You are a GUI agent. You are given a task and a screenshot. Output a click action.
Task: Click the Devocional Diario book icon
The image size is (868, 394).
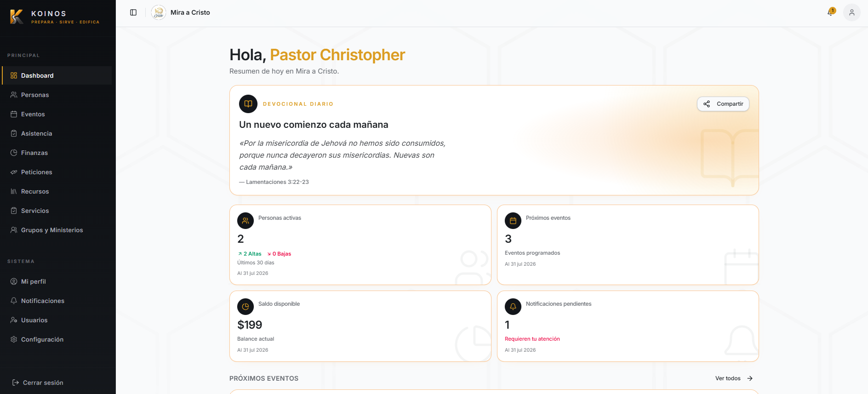248,104
